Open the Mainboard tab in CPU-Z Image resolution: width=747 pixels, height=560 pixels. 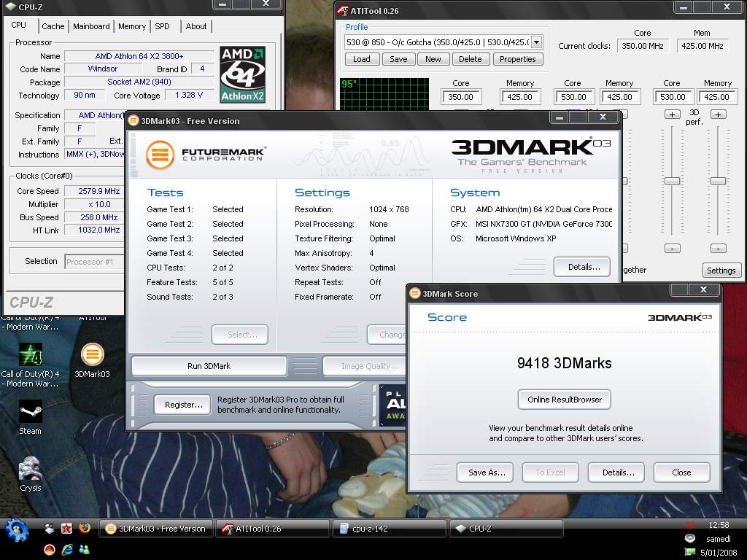point(91,26)
